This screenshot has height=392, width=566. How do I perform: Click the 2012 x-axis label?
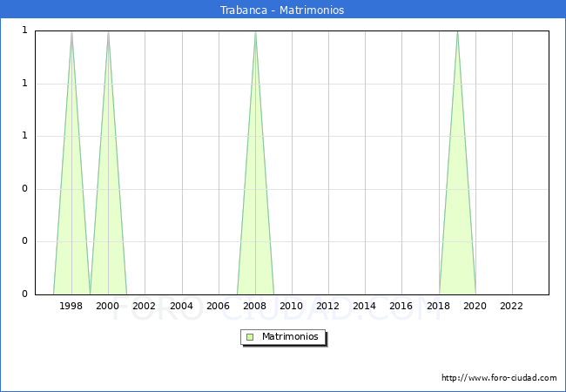(x=328, y=306)
